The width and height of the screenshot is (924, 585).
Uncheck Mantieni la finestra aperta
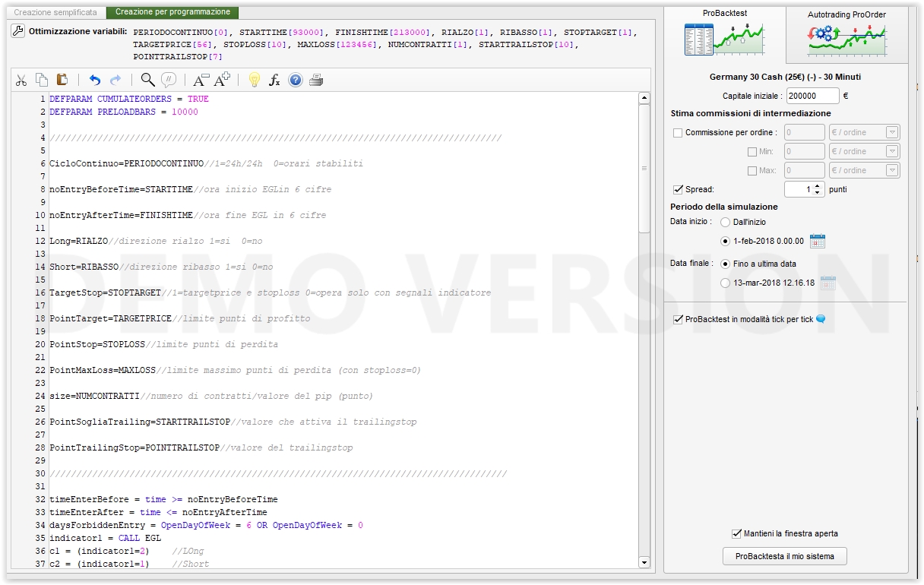point(736,533)
